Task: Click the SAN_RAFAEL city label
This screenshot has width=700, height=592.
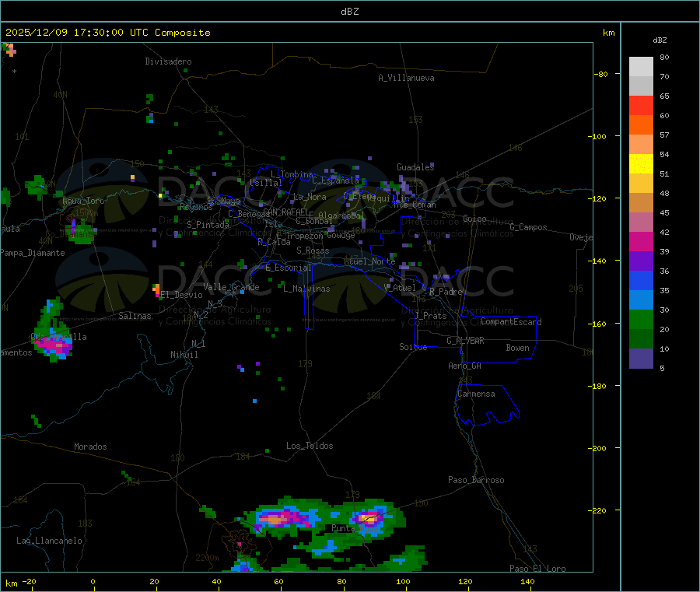Action: point(285,212)
